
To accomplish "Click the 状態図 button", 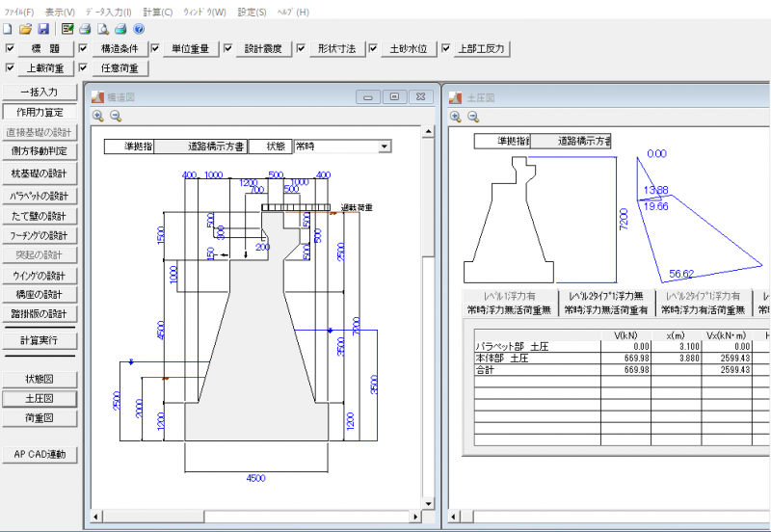I will click(x=40, y=379).
